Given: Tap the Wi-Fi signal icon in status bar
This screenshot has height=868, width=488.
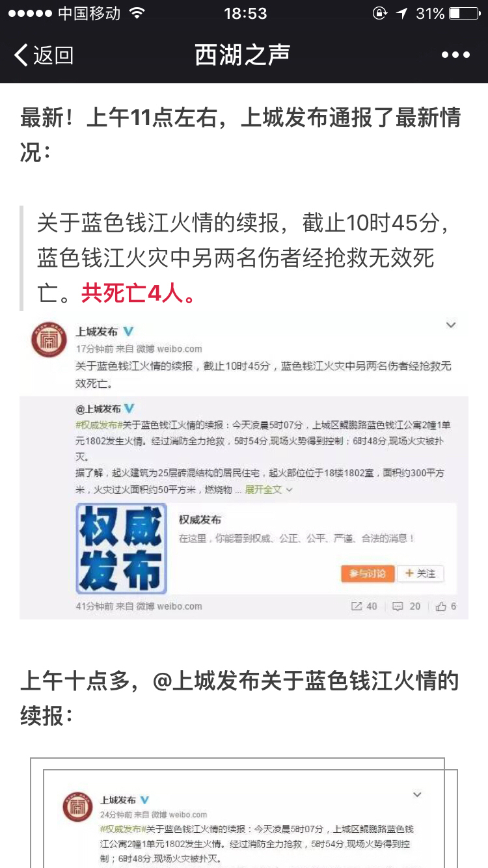Looking at the screenshot, I should tap(137, 13).
